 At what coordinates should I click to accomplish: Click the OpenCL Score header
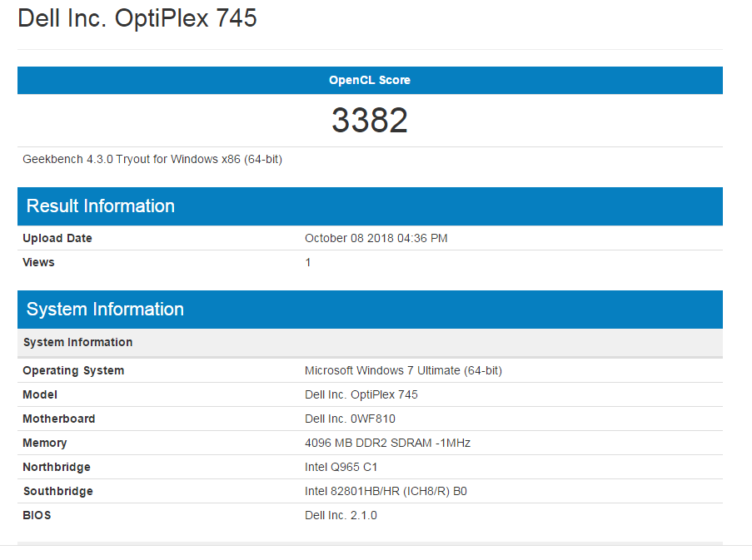370,80
